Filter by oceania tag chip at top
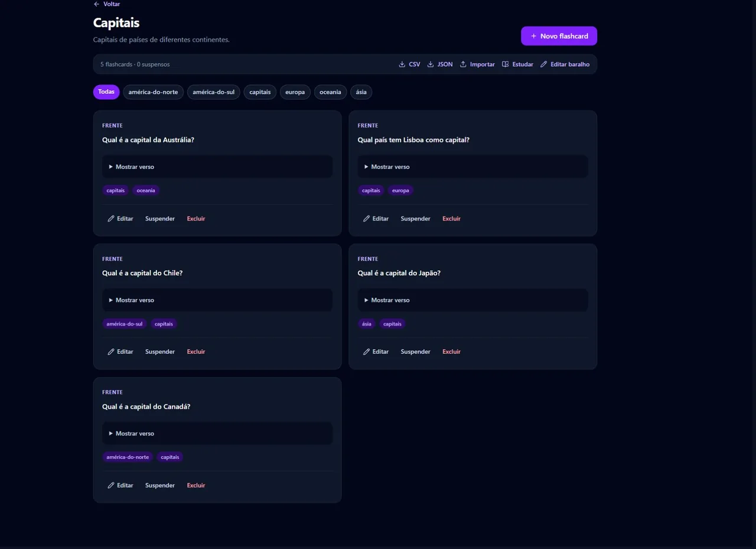The width and height of the screenshot is (756, 549). pyautogui.click(x=331, y=92)
